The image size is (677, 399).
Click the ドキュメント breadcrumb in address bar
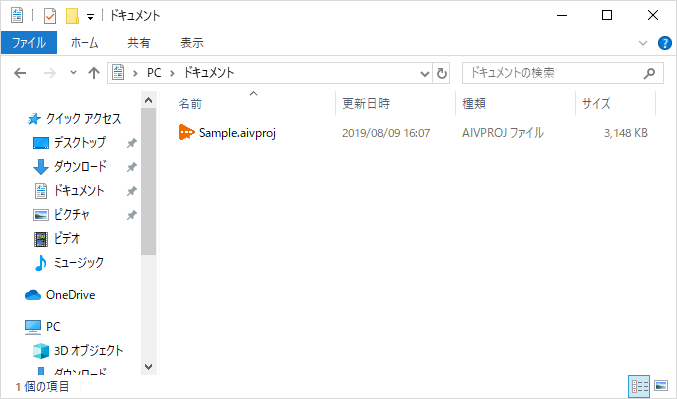tap(209, 73)
